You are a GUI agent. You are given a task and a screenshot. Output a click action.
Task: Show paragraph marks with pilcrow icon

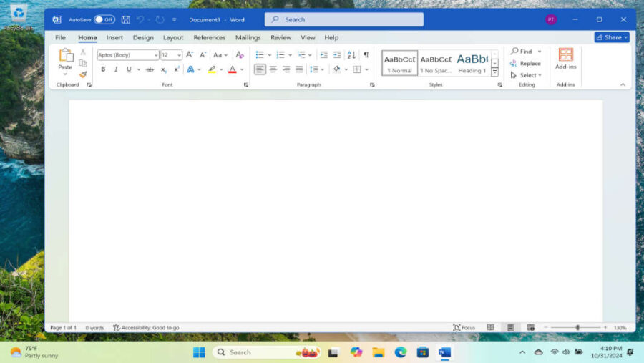(366, 54)
